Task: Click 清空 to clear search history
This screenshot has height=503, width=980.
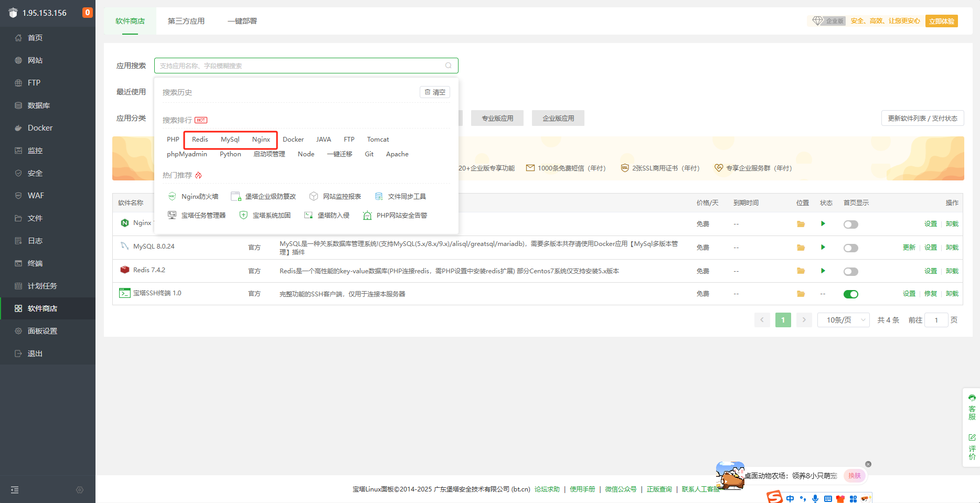Action: pos(435,92)
